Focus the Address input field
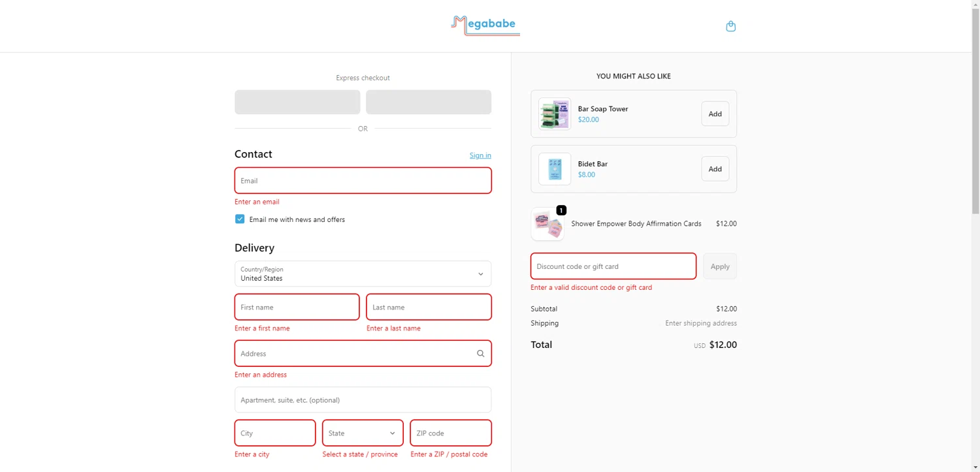Viewport: 980px width, 472px height. (363, 353)
